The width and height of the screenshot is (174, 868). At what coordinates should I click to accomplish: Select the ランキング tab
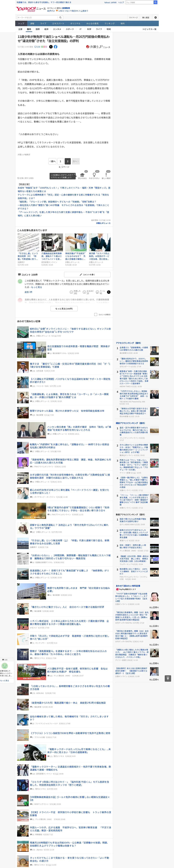[109, 24]
